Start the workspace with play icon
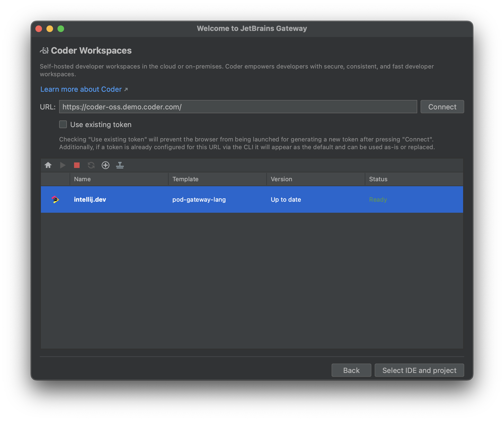 click(63, 165)
